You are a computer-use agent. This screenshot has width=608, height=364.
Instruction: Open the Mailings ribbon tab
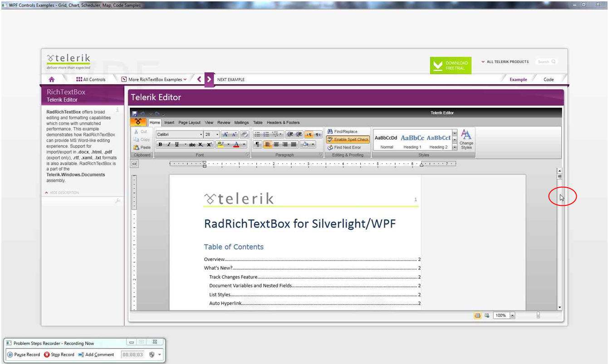coord(241,122)
